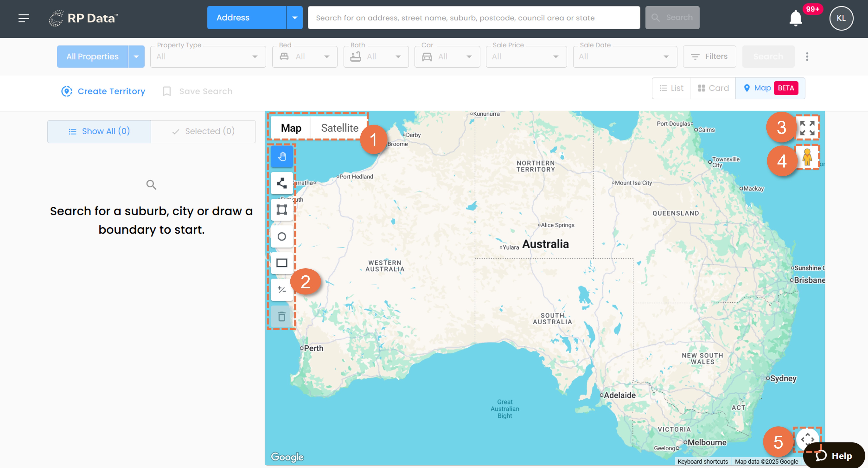
Task: Open more options vertical dots menu
Action: click(x=807, y=57)
